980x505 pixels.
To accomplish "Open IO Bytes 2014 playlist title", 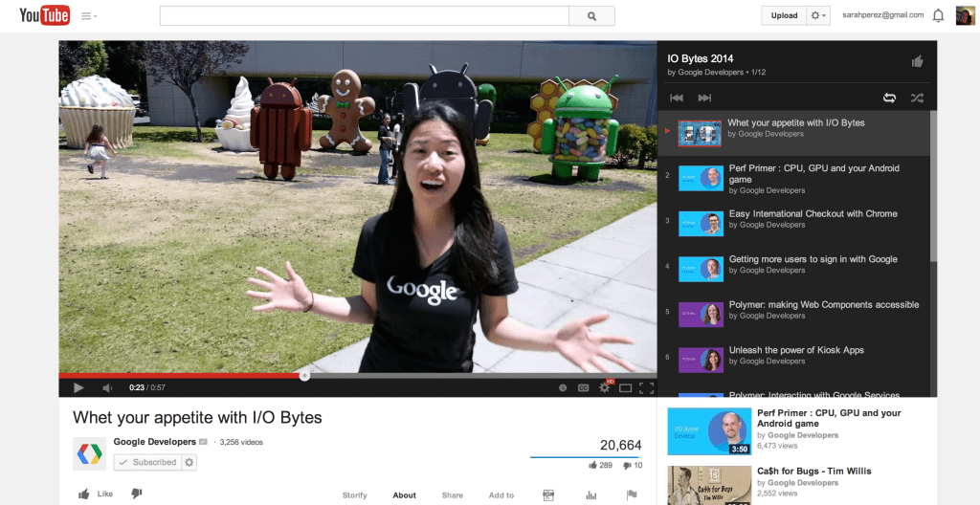I will pos(700,58).
